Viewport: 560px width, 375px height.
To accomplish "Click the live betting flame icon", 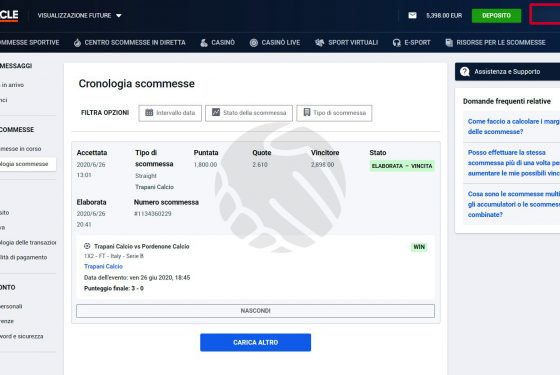I will (x=77, y=43).
